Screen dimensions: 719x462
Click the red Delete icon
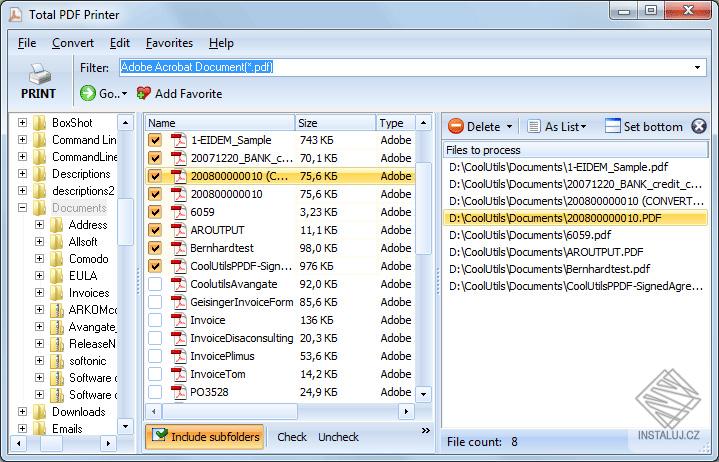tap(455, 126)
